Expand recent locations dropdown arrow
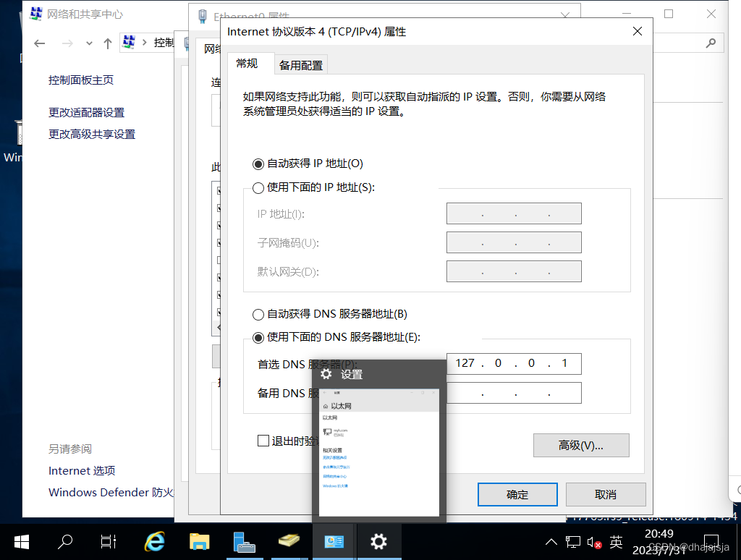 (89, 43)
